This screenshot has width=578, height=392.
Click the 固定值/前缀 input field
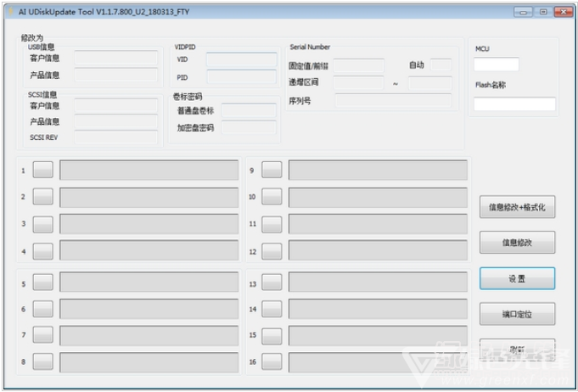click(359, 65)
